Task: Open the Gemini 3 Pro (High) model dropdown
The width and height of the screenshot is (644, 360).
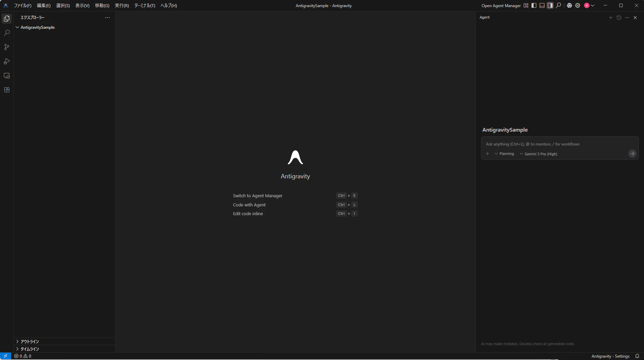Action: (538, 154)
